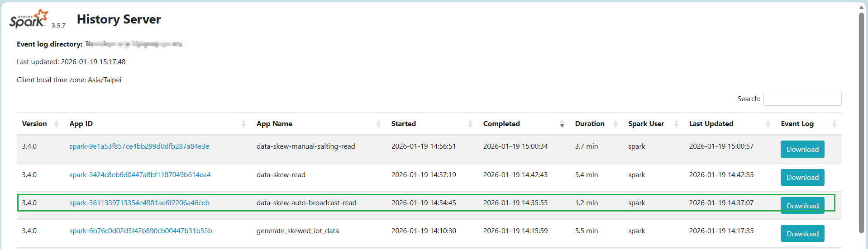The image size is (868, 249).
Task: Sort by Last Updated arrows
Action: click(768, 124)
